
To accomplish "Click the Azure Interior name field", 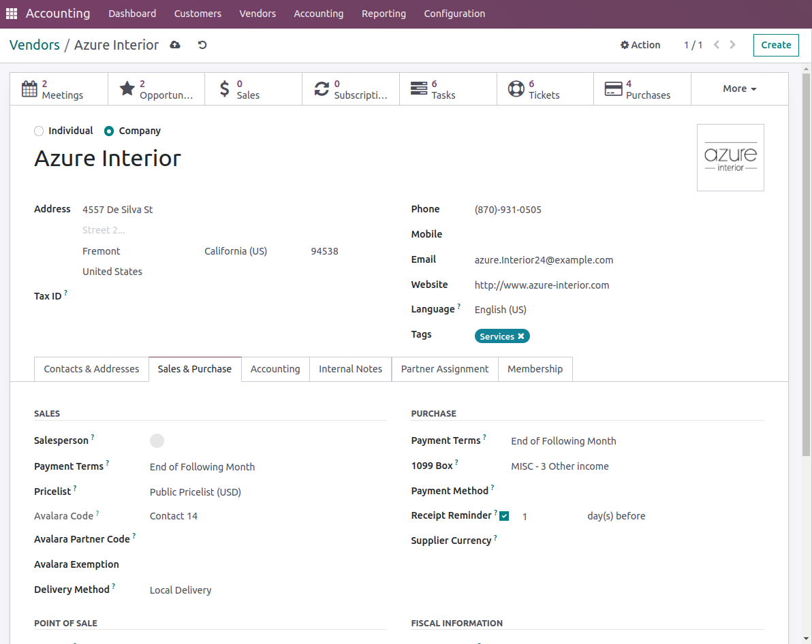I will tap(108, 159).
